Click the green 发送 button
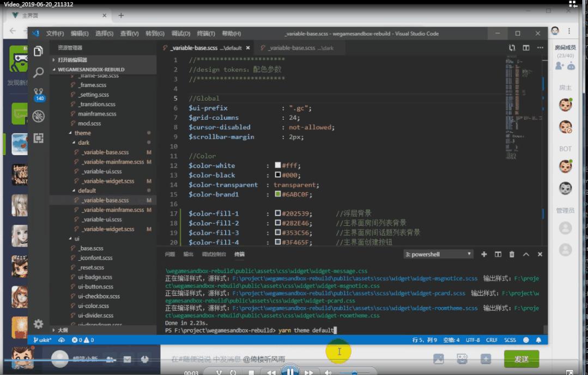Image resolution: width=588 pixels, height=375 pixels. pyautogui.click(x=521, y=359)
